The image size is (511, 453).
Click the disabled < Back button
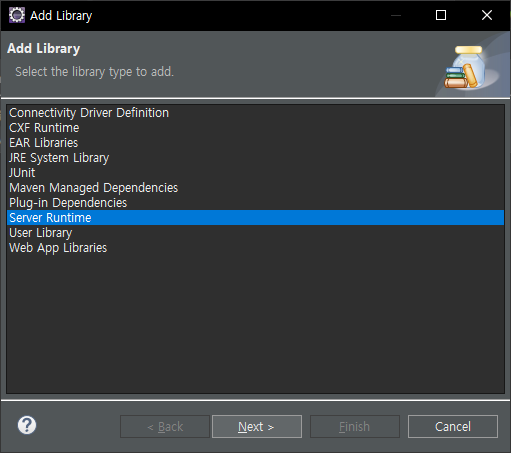click(x=165, y=426)
